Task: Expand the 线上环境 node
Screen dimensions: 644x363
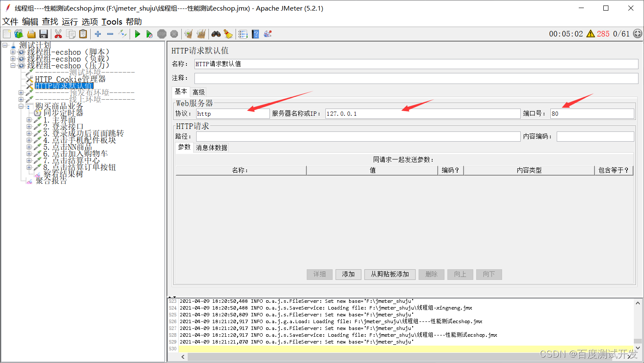Action: tap(21, 99)
